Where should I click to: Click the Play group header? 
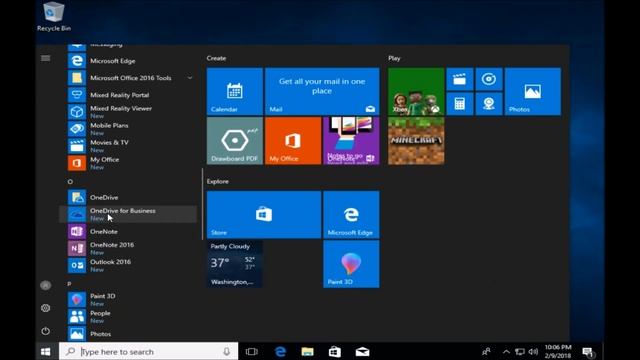(x=394, y=58)
